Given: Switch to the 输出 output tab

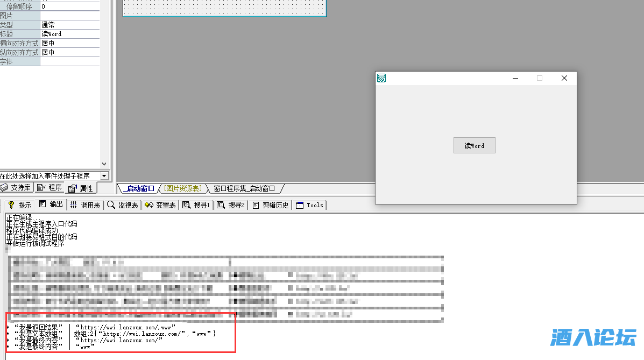Looking at the screenshot, I should pos(51,205).
